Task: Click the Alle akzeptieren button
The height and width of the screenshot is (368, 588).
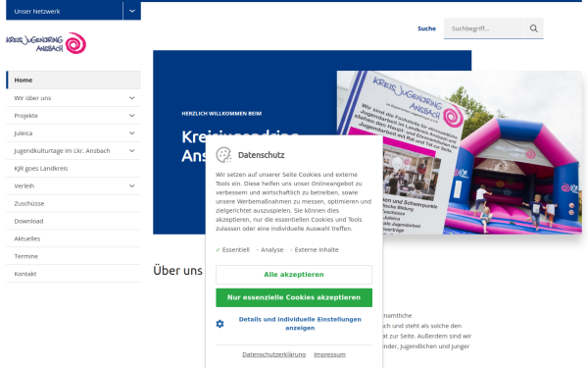Action: pos(294,275)
